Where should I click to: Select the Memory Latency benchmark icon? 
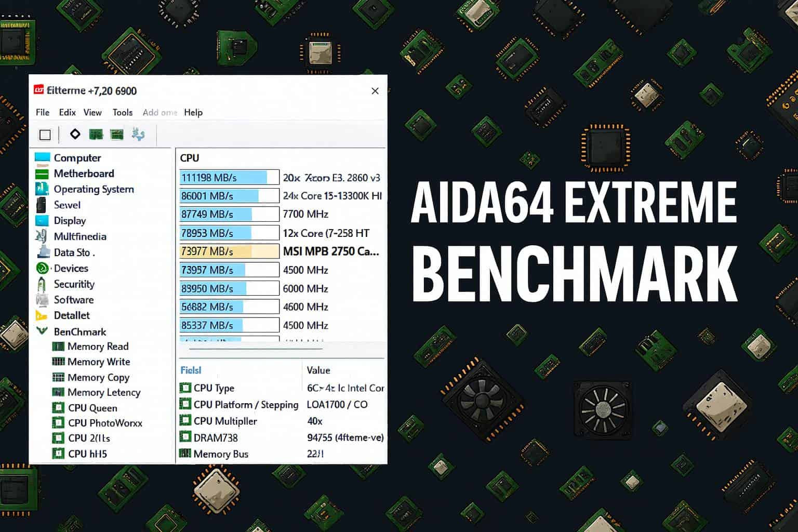tap(59, 392)
